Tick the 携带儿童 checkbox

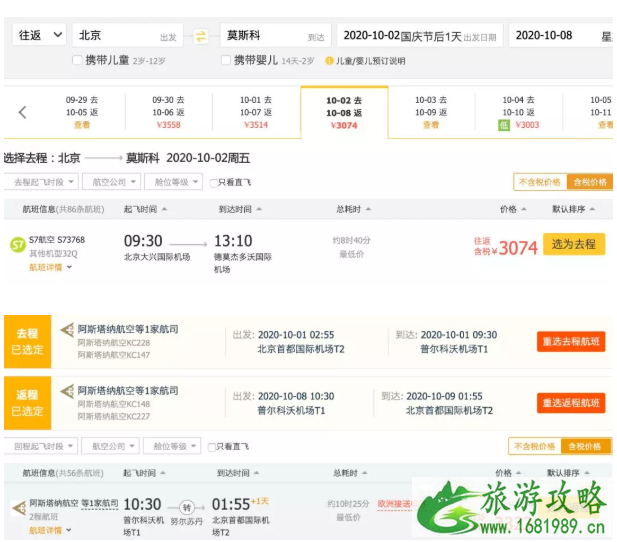[77, 60]
